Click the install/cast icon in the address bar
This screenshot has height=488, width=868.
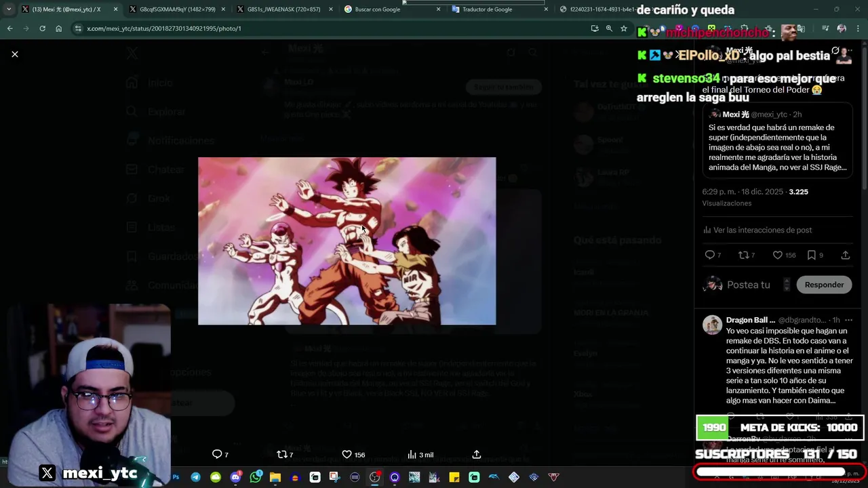point(595,28)
